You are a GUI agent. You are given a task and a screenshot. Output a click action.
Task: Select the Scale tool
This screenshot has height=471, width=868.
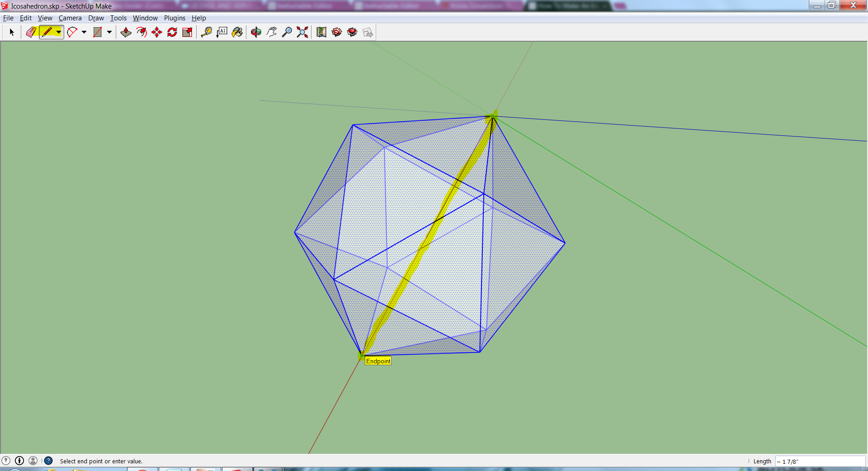pyautogui.click(x=187, y=32)
